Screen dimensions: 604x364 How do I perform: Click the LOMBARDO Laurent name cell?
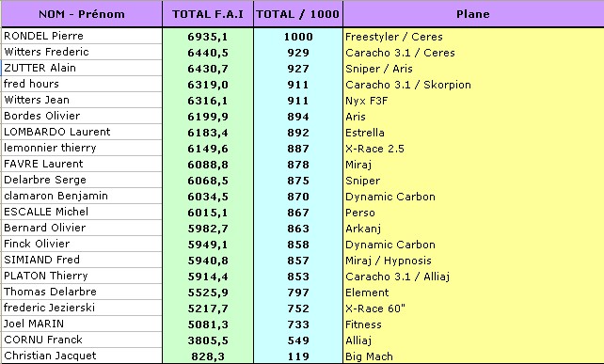click(82, 132)
